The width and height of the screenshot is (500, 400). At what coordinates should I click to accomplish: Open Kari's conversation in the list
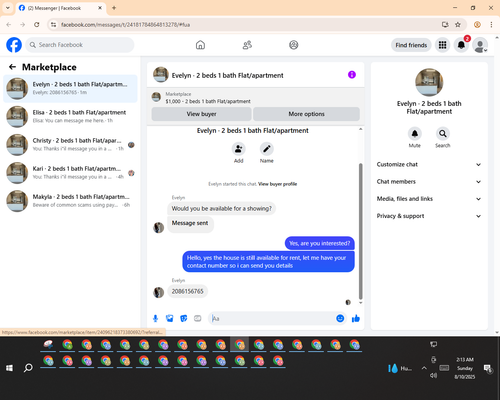(x=70, y=172)
